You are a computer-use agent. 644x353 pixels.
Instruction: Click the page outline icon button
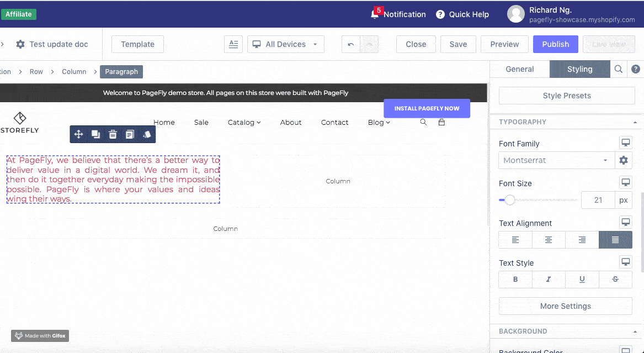233,44
